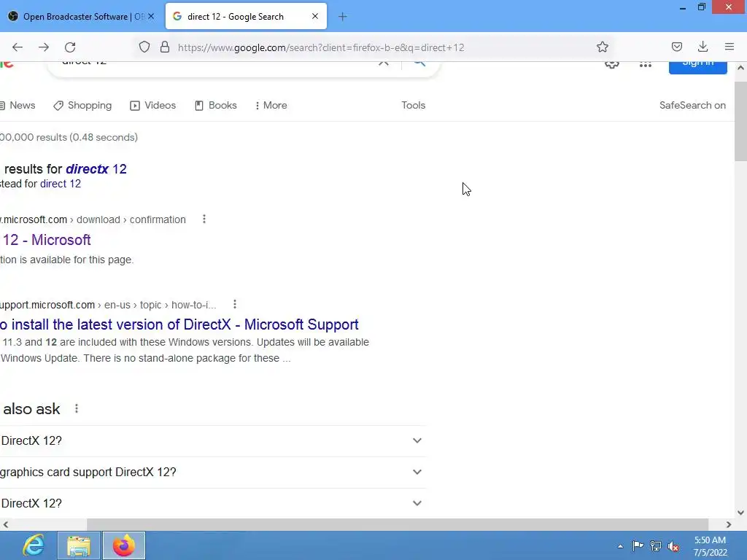Open the Firefox downloads panel
The height and width of the screenshot is (560, 747).
click(703, 47)
